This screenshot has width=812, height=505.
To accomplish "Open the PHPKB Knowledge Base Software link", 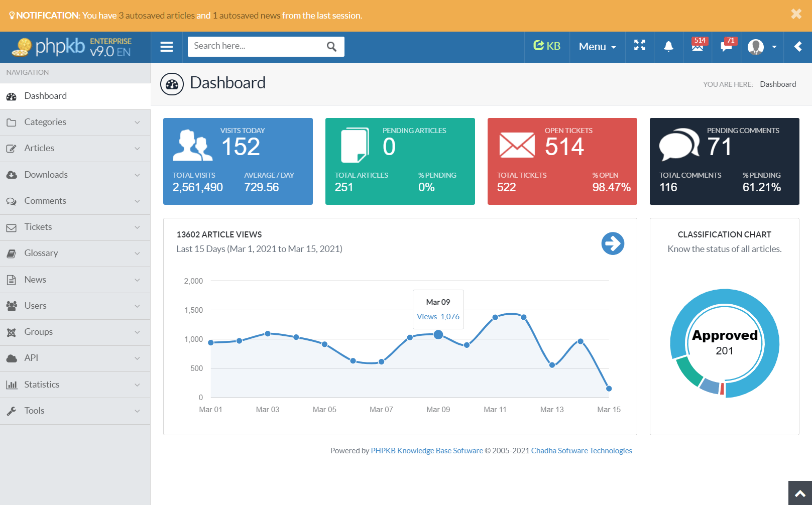I will (426, 450).
